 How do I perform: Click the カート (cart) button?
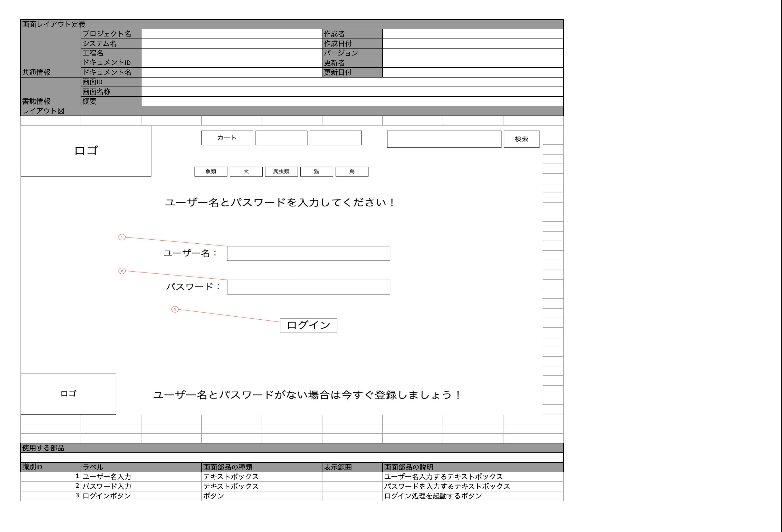227,138
